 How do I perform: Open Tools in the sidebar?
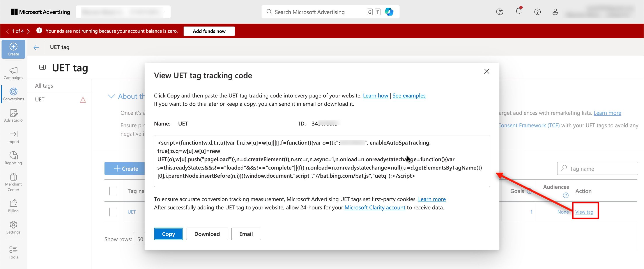tap(13, 252)
